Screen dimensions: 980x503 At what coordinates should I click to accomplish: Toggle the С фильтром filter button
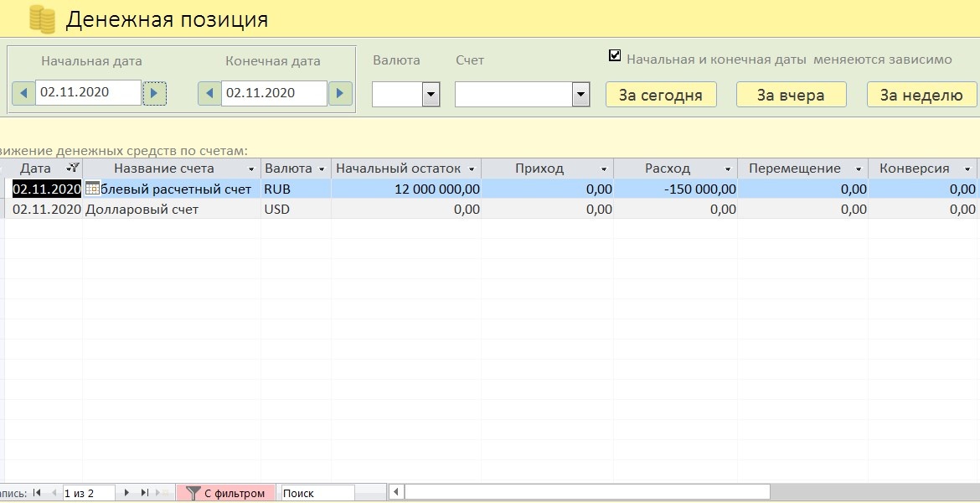(x=225, y=493)
